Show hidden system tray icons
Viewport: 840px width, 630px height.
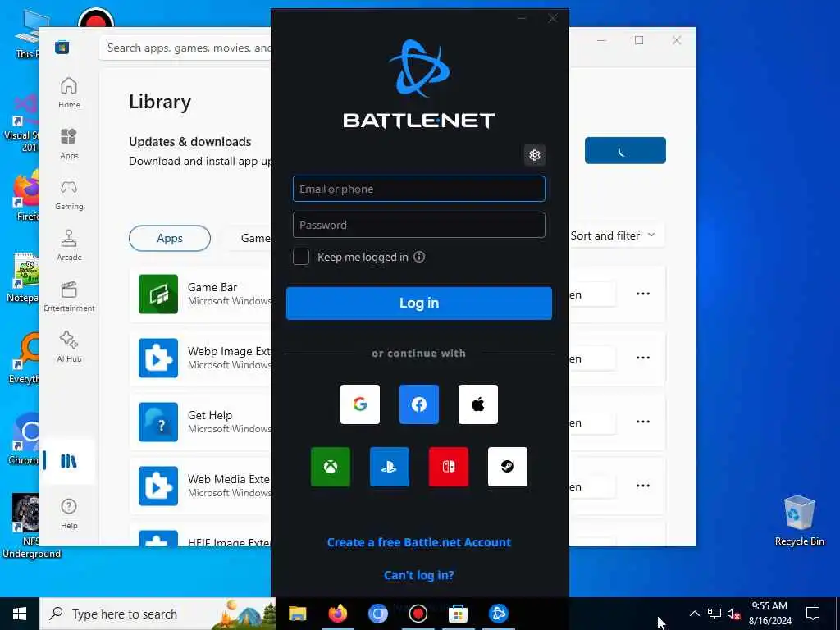(694, 614)
